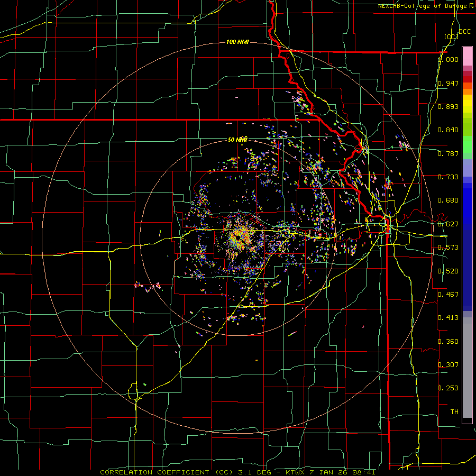The image size is (476, 476).
Task: Click the 0.307 legend value
Action: coord(448,365)
